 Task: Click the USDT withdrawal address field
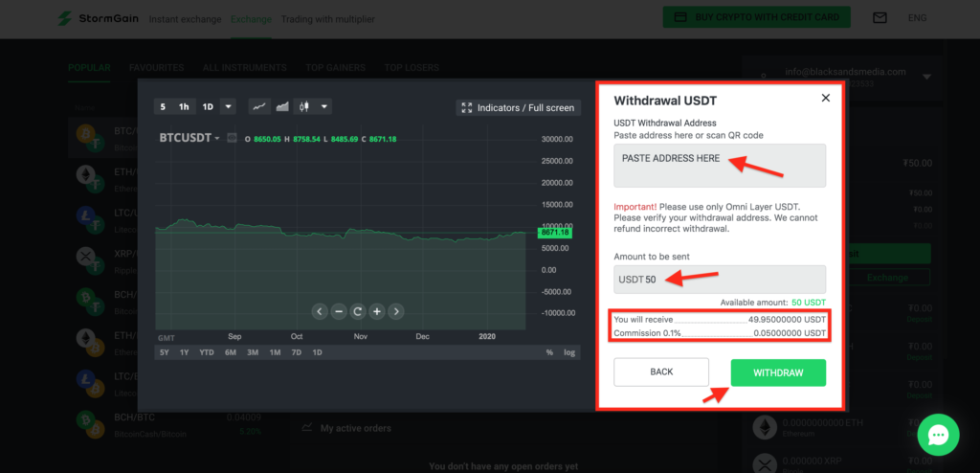pyautogui.click(x=720, y=166)
